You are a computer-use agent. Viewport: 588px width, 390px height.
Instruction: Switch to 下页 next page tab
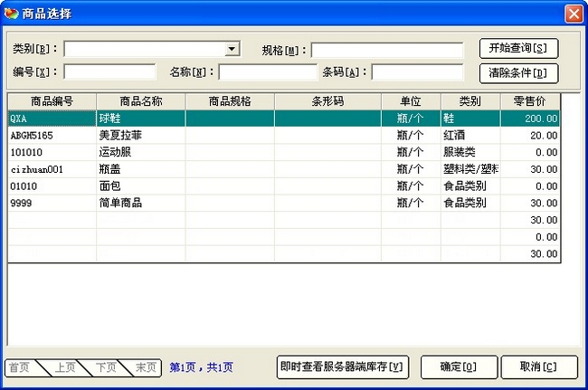point(105,367)
